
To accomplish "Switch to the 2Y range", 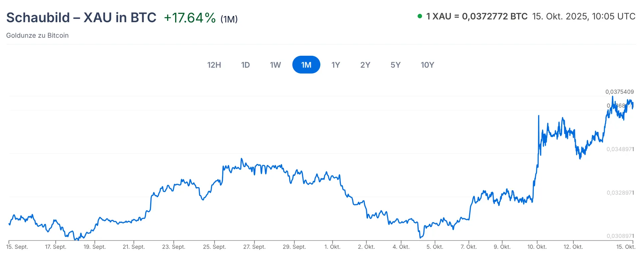I will (x=365, y=65).
